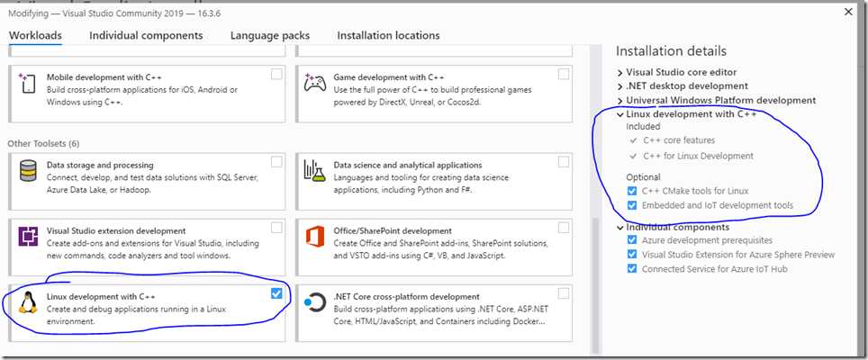The image size is (868, 360).
Task: Expand Universal Windows Platform development details
Action: [x=620, y=101]
